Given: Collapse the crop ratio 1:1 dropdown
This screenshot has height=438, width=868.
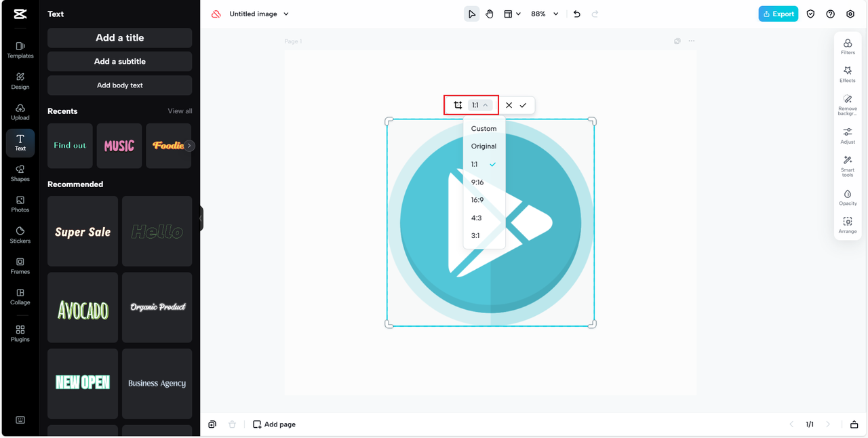Looking at the screenshot, I should pos(480,105).
